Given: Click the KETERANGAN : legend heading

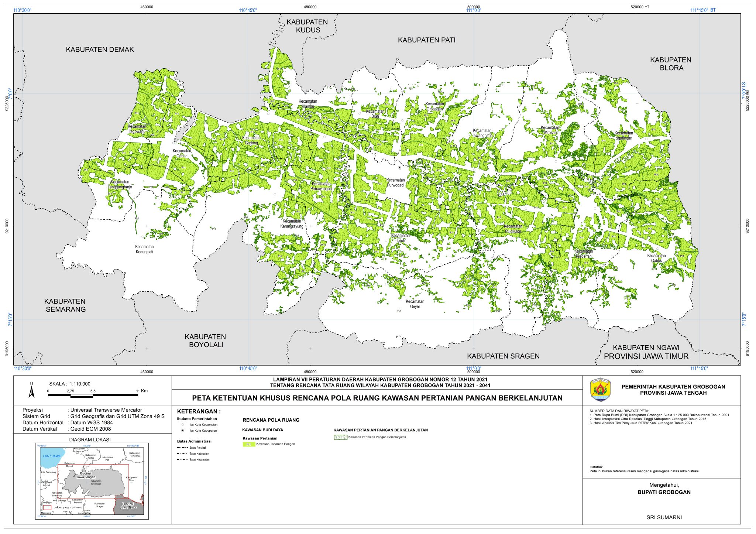Looking at the screenshot, I should [199, 411].
